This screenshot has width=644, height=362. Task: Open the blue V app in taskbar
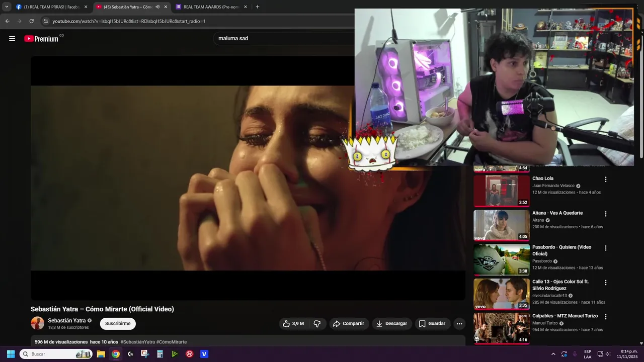(204, 354)
